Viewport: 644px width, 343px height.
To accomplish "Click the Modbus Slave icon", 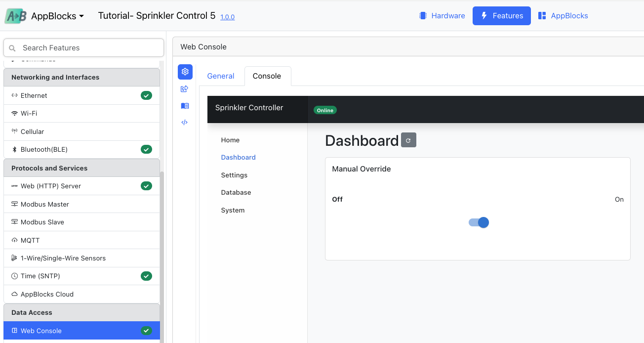I will point(14,222).
